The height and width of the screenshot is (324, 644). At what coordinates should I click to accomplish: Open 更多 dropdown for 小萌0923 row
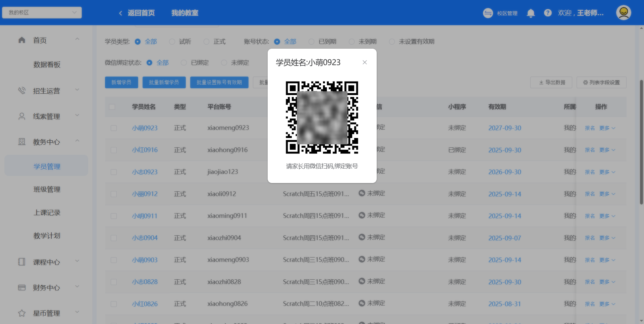607,128
